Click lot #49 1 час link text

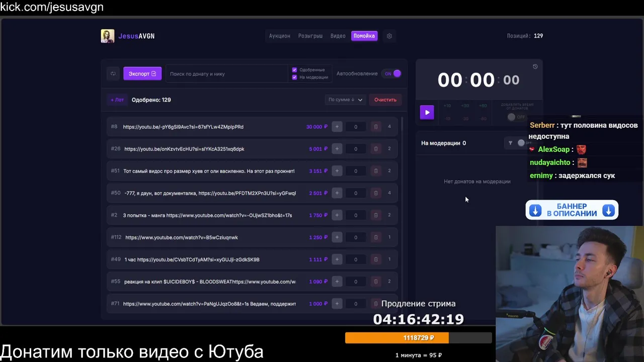pos(192,259)
